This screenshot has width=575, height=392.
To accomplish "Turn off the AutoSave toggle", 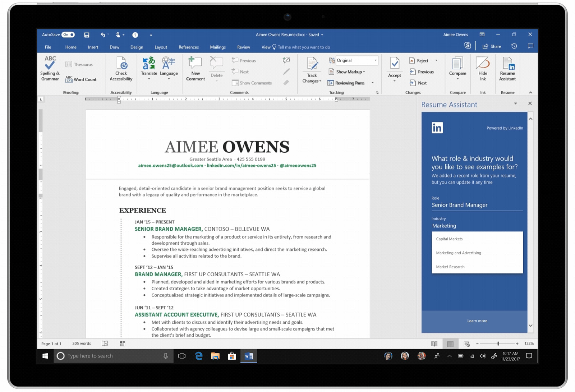I will coord(68,35).
